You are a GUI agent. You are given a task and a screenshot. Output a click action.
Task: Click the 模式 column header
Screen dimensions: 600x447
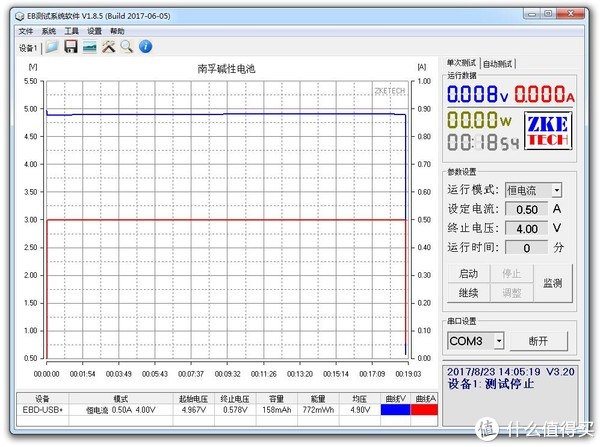(x=121, y=399)
